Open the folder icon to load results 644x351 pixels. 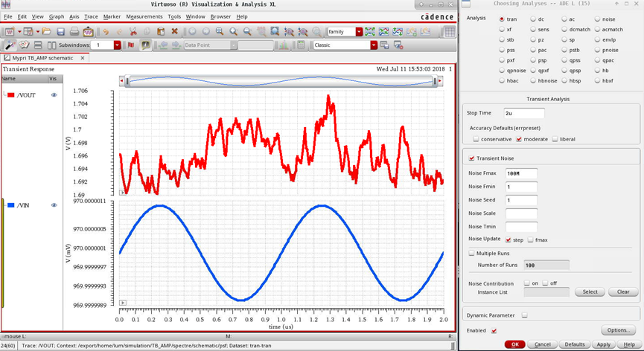tap(47, 31)
